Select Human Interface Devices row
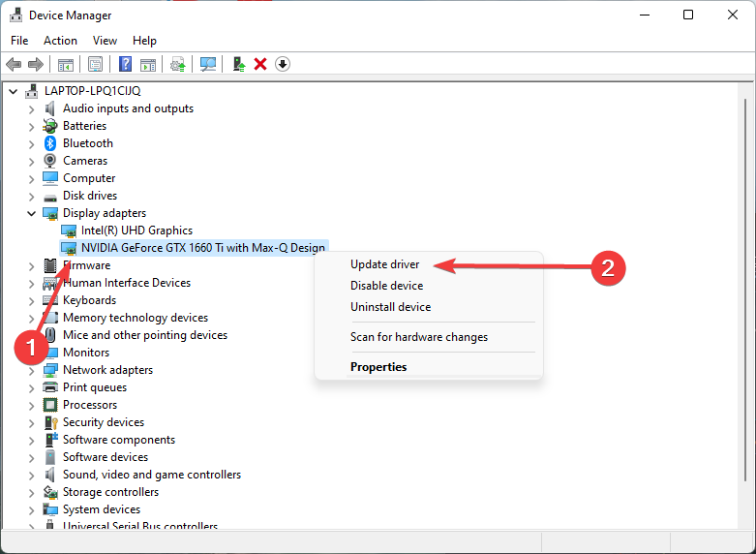This screenshot has width=756, height=554. click(x=127, y=283)
